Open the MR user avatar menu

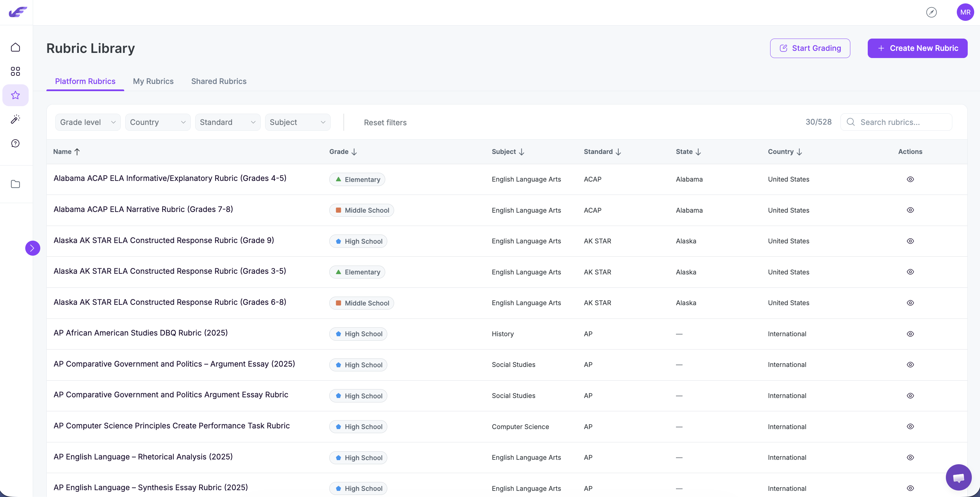pyautogui.click(x=965, y=12)
